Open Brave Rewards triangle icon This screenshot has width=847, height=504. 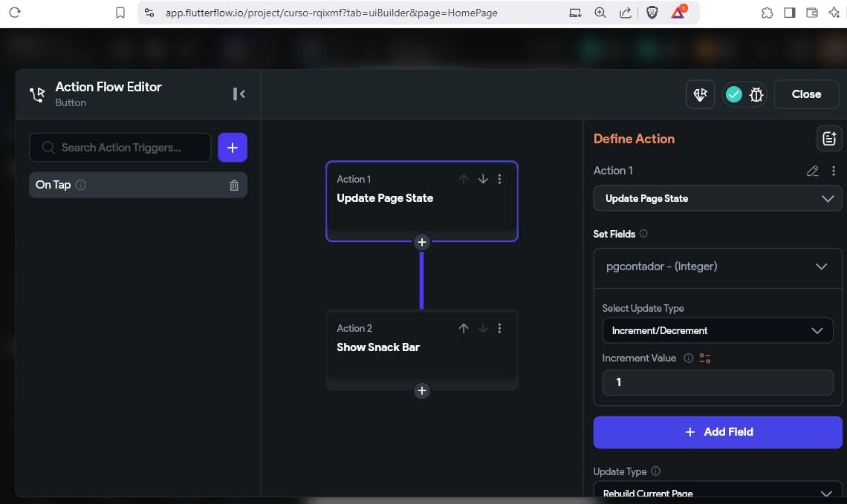pyautogui.click(x=678, y=12)
